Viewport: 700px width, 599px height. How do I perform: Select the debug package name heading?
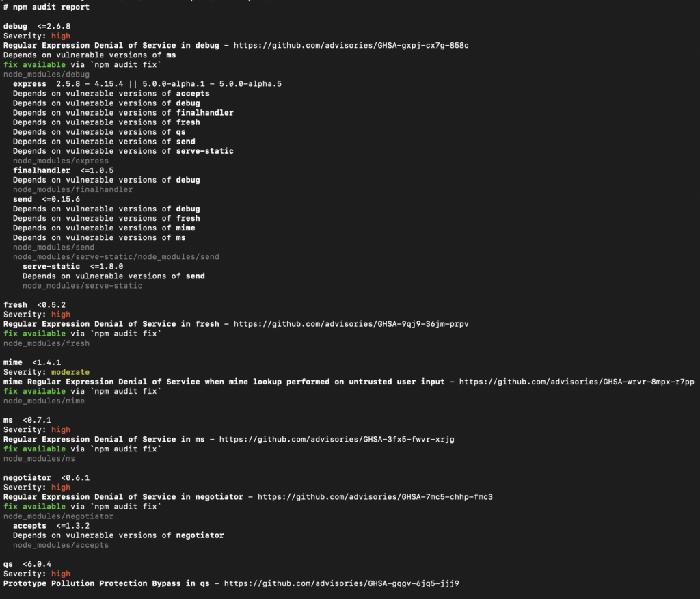[x=16, y=26]
